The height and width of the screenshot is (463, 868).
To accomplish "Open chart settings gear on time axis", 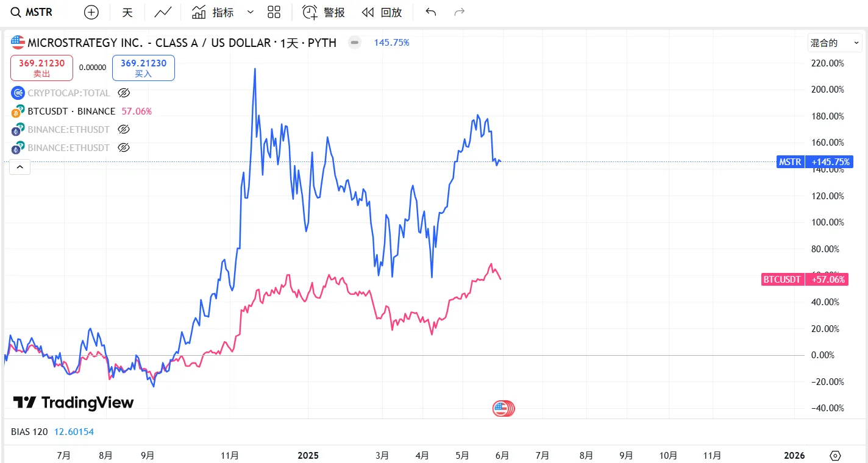I will (835, 456).
